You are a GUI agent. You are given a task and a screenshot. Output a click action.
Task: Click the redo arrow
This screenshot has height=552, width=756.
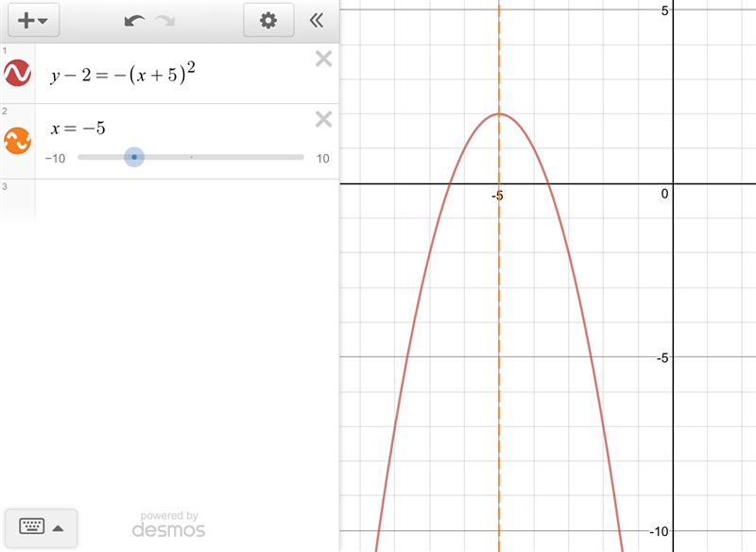(x=164, y=21)
